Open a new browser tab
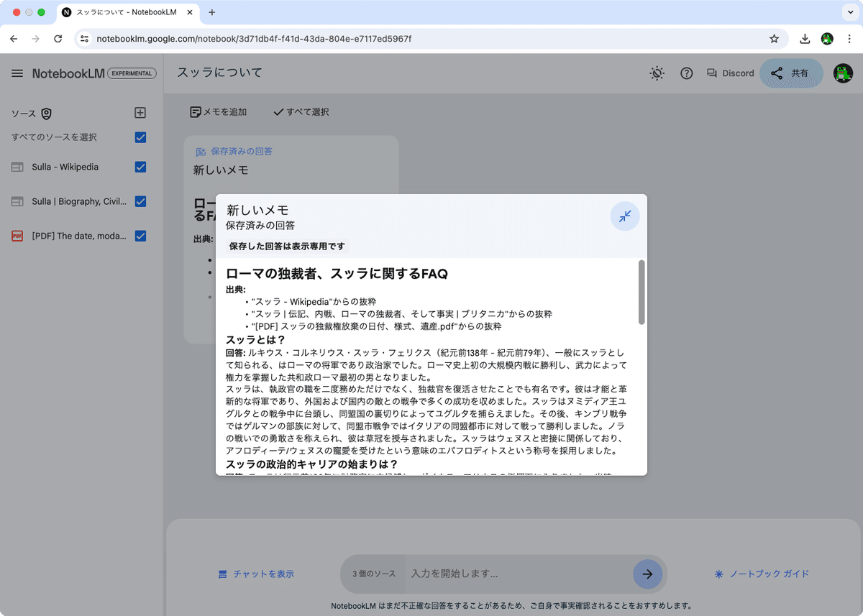This screenshot has width=863, height=616. click(x=212, y=12)
